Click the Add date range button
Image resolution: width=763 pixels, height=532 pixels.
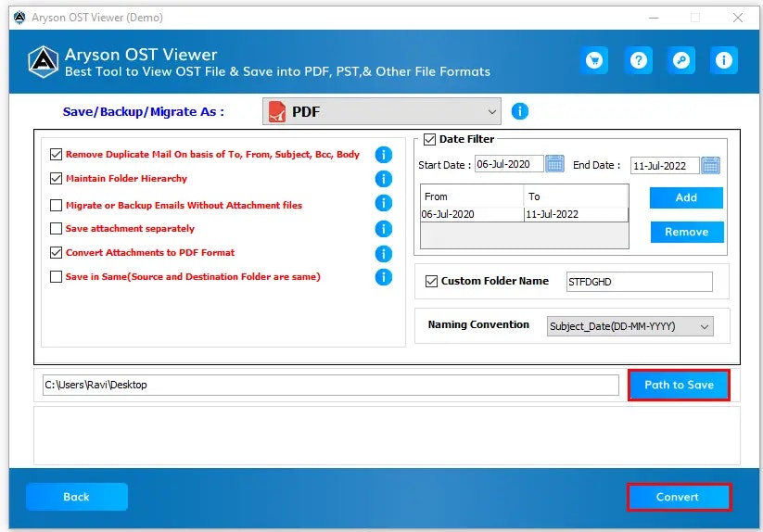686,198
